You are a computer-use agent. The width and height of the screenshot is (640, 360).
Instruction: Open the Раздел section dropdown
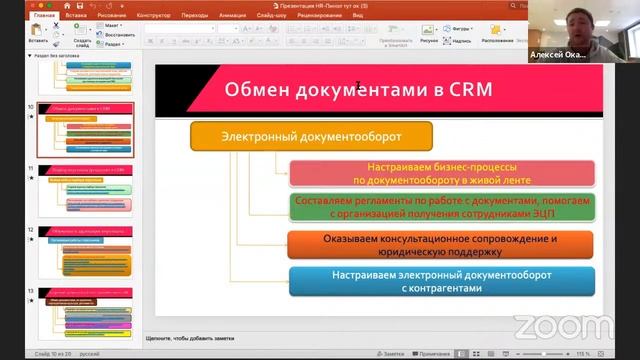(x=110, y=44)
